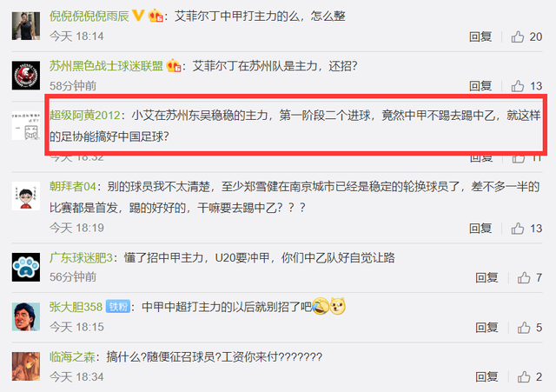Reply to 广东球迷肥3's comment
This screenshot has width=556, height=392.
pos(486,277)
